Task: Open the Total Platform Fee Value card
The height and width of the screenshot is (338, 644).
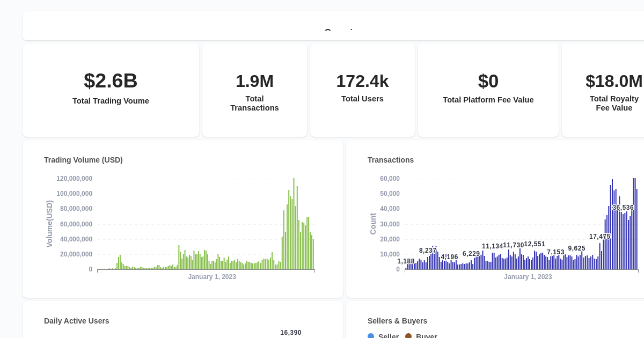Action: coord(488,90)
